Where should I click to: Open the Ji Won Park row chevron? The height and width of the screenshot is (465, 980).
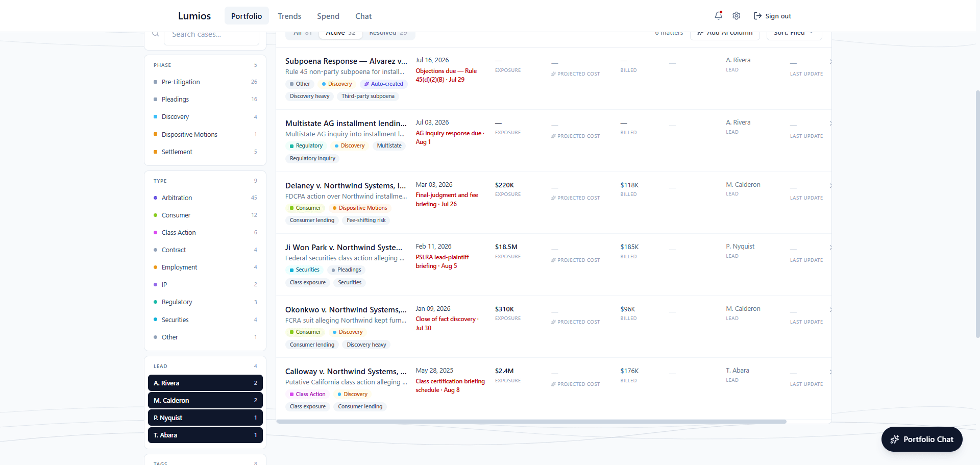tap(830, 248)
